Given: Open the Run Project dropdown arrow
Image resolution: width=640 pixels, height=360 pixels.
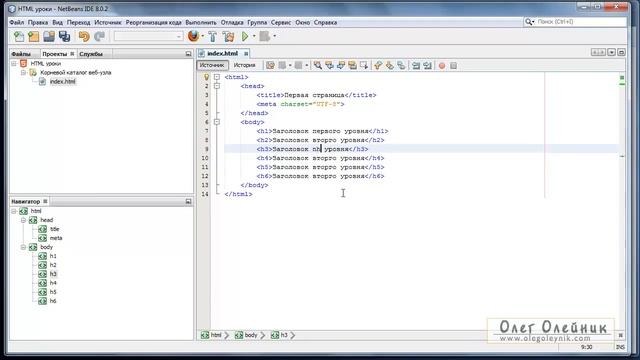Looking at the screenshot, I should point(254,36).
